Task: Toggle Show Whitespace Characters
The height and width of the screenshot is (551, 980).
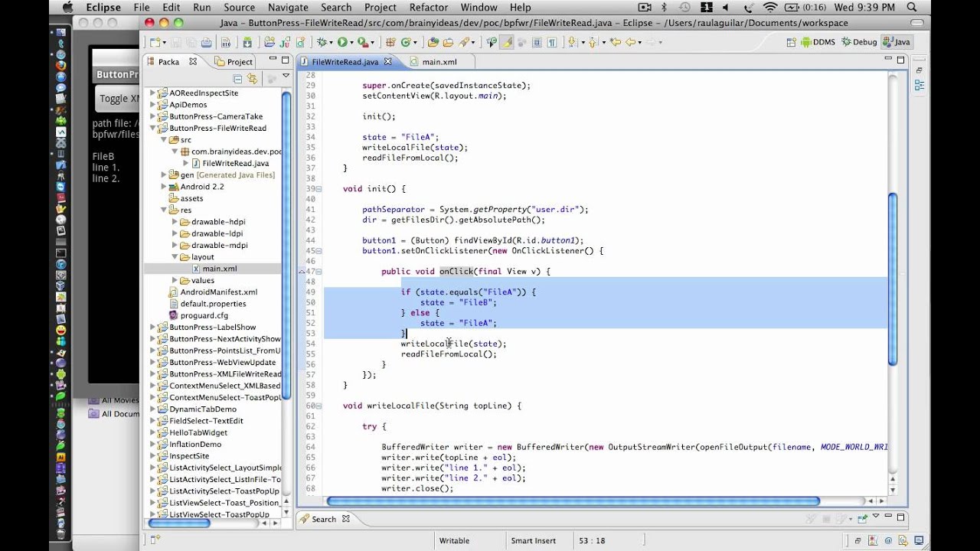Action: coord(550,42)
